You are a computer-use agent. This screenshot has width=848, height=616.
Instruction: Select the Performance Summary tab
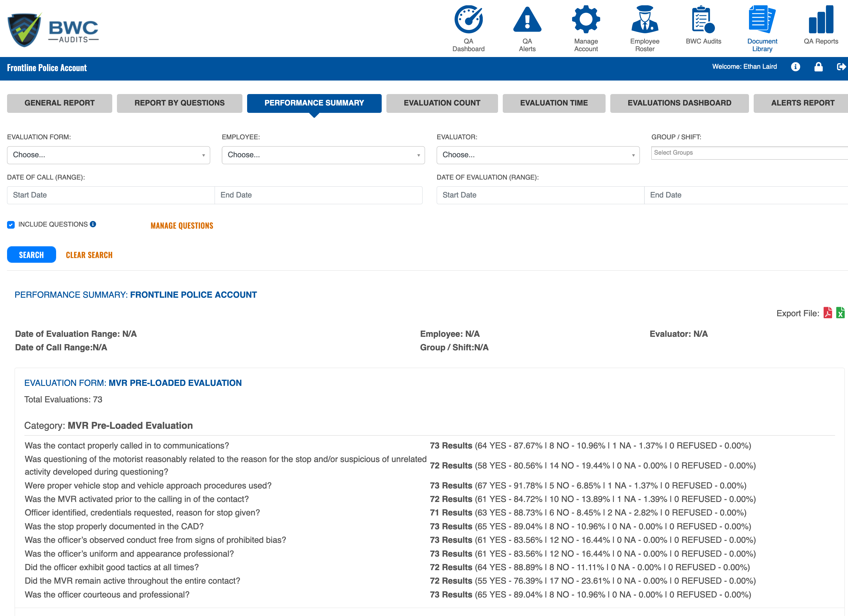coord(314,103)
